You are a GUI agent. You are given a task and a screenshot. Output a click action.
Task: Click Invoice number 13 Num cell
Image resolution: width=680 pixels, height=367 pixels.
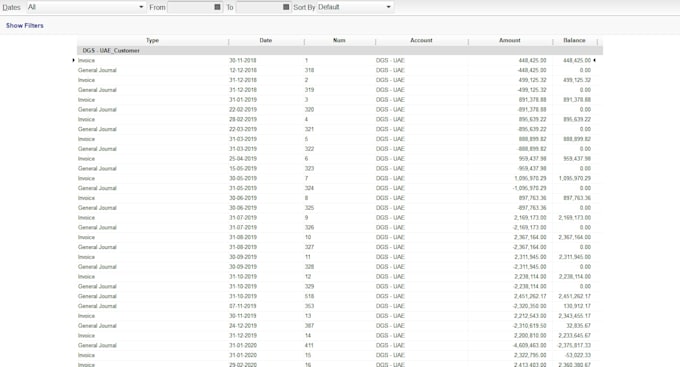(308, 316)
